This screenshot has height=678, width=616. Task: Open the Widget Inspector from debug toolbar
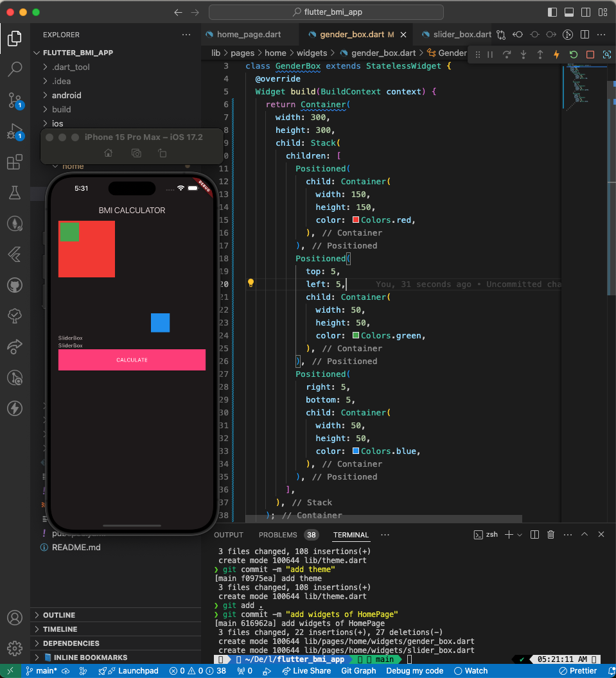607,55
